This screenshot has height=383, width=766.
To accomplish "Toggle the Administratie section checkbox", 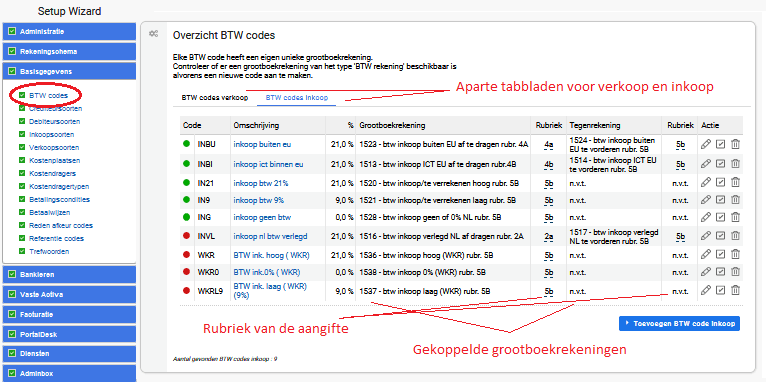I will click(12, 31).
